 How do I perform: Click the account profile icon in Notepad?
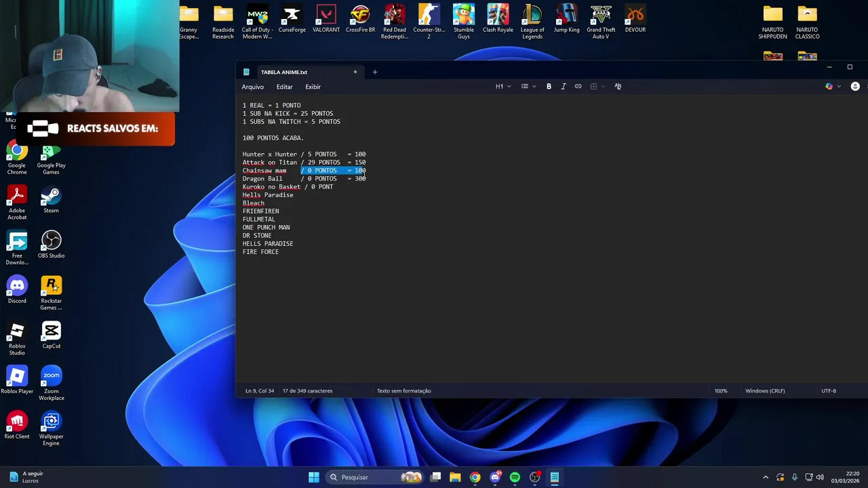coord(855,87)
